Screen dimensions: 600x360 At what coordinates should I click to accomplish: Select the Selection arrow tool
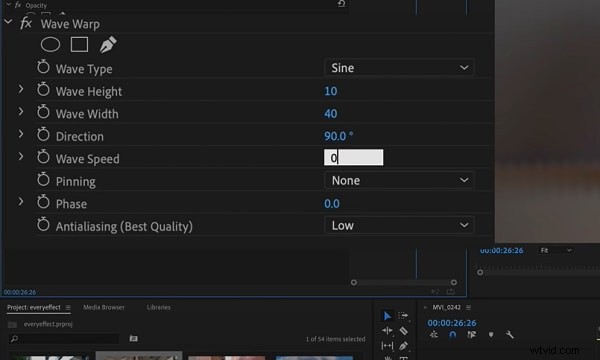tap(387, 316)
